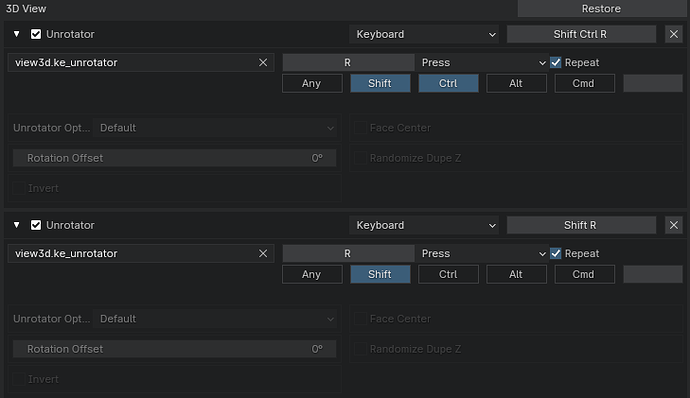Viewport: 690px width, 398px height.
Task: Open the first Keyboard type dropdown
Action: [424, 34]
